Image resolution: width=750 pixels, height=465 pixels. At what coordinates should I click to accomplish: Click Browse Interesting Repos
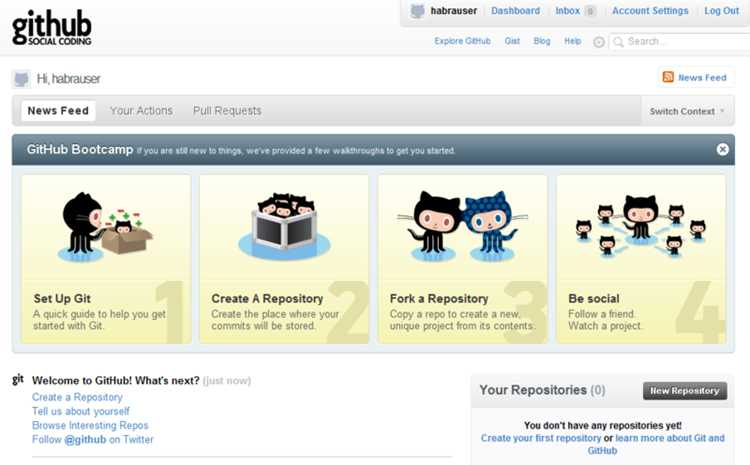90,425
